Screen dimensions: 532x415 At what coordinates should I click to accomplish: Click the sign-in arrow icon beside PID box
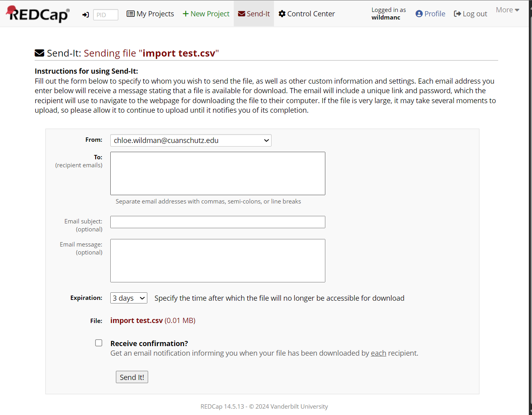[x=85, y=14]
